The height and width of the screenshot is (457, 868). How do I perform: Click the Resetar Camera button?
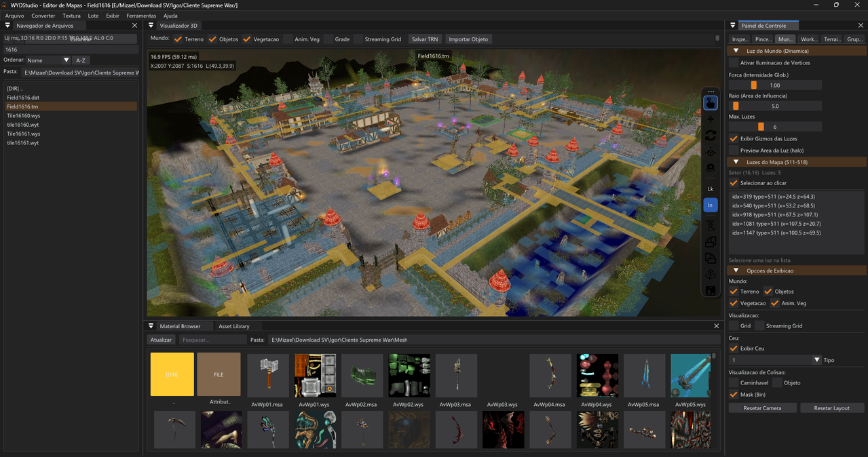[762, 408]
